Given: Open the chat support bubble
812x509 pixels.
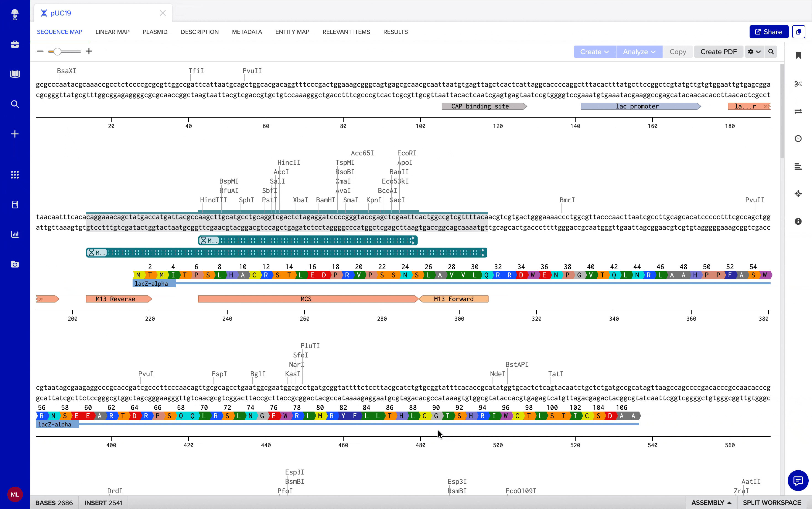Looking at the screenshot, I should [798, 480].
